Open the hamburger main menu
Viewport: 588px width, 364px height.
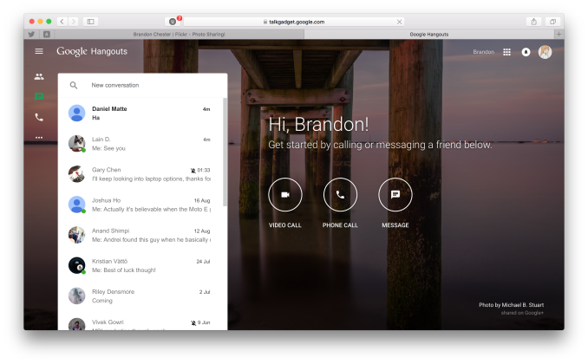[x=39, y=51]
